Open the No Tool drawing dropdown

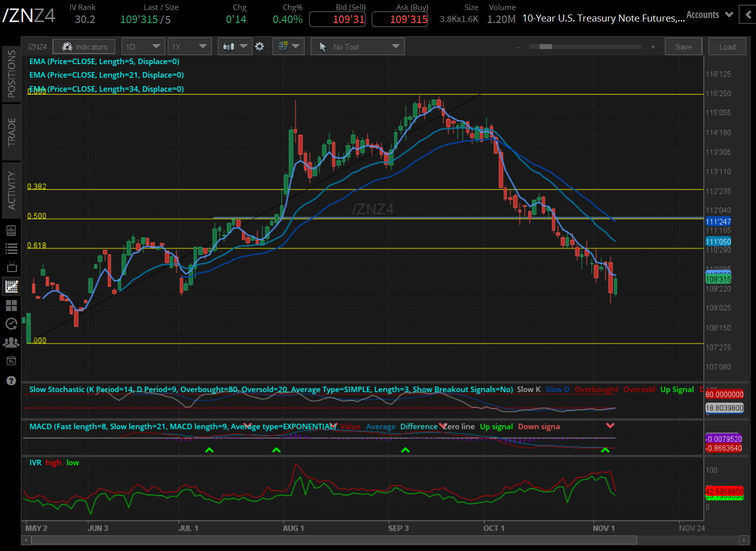(x=357, y=47)
